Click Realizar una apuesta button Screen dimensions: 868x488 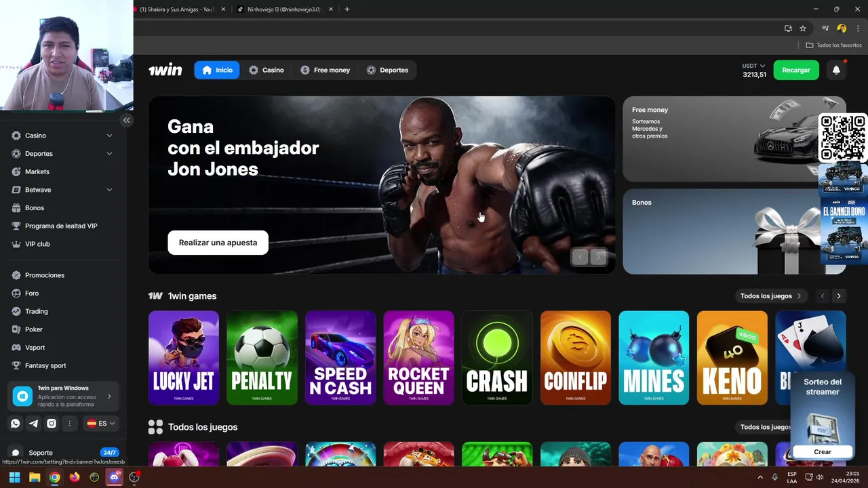(x=218, y=243)
